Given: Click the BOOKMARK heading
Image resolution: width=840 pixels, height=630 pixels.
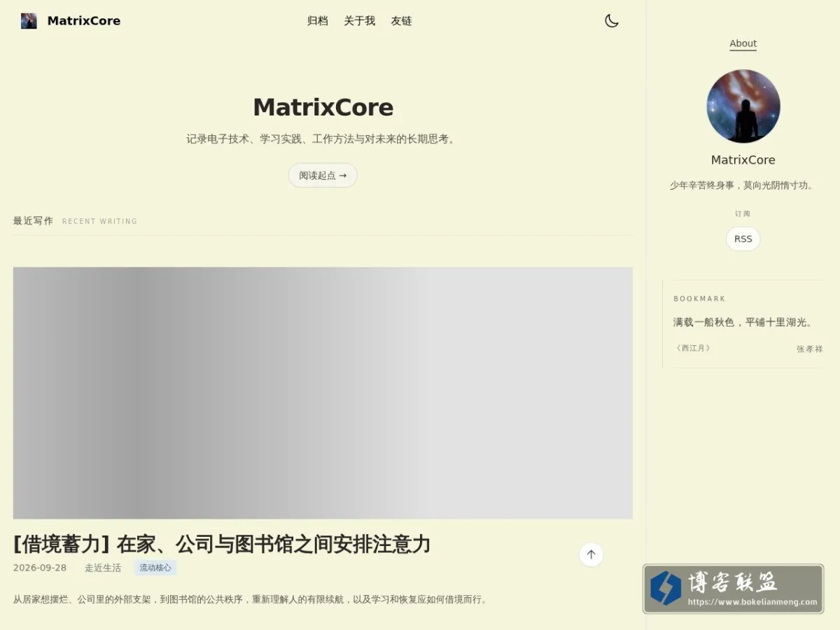Looking at the screenshot, I should [x=699, y=298].
